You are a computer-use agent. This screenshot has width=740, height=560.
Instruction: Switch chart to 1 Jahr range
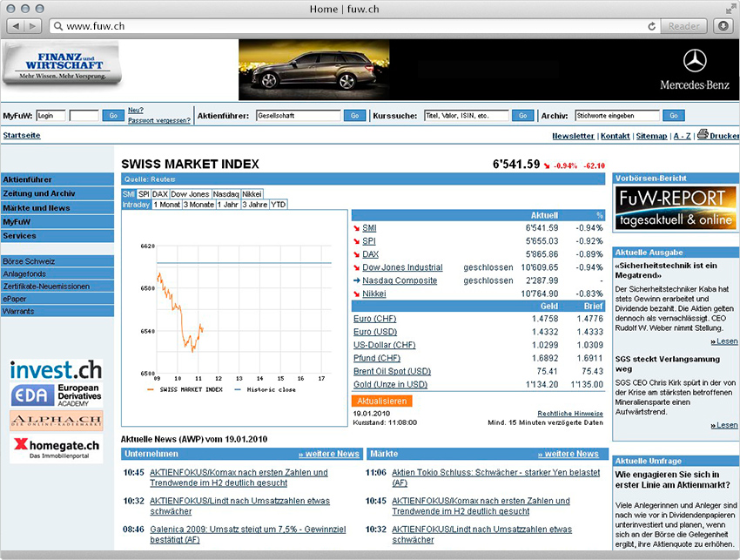tap(228, 205)
